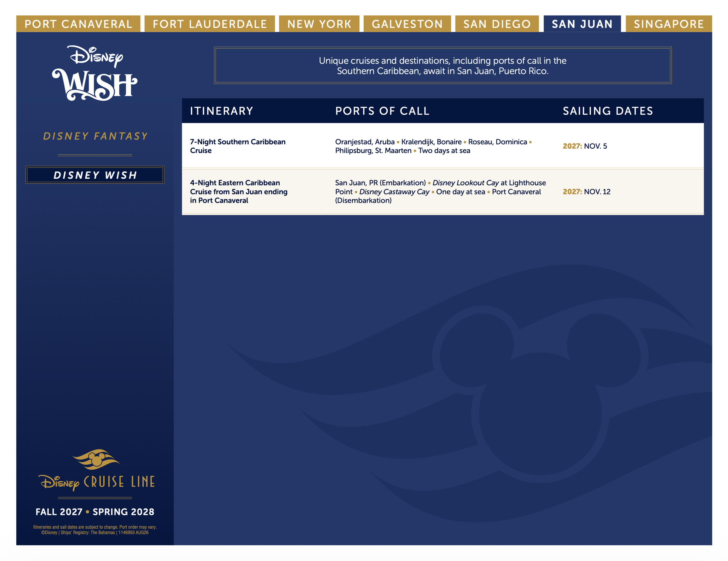
Task: Click the PORTS OF CALL column header
Action: (382, 111)
